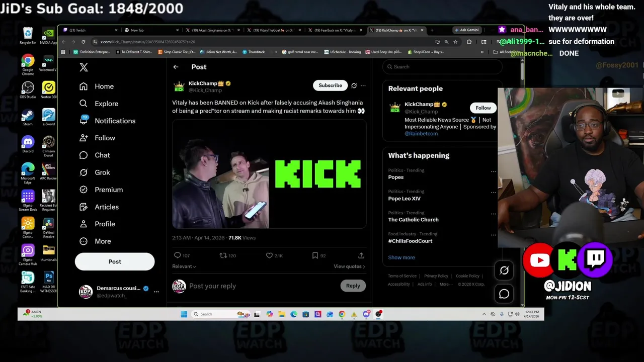Subscribe to KickChamp
Screen dimensions: 644x362
click(x=330, y=85)
